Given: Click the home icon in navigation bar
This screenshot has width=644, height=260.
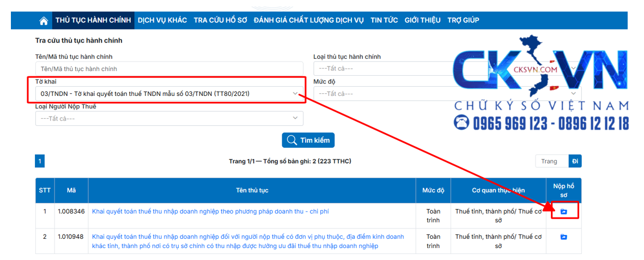Looking at the screenshot, I should coord(44,21).
